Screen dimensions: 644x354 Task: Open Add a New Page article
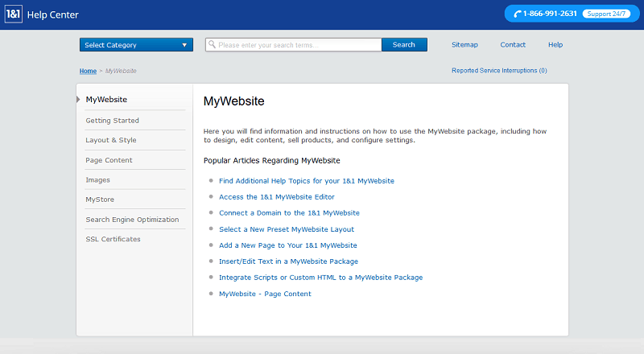tap(288, 245)
